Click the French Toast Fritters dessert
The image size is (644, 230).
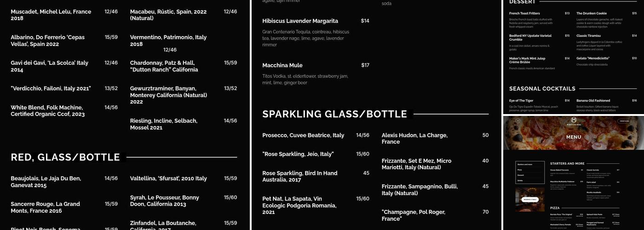tap(524, 13)
